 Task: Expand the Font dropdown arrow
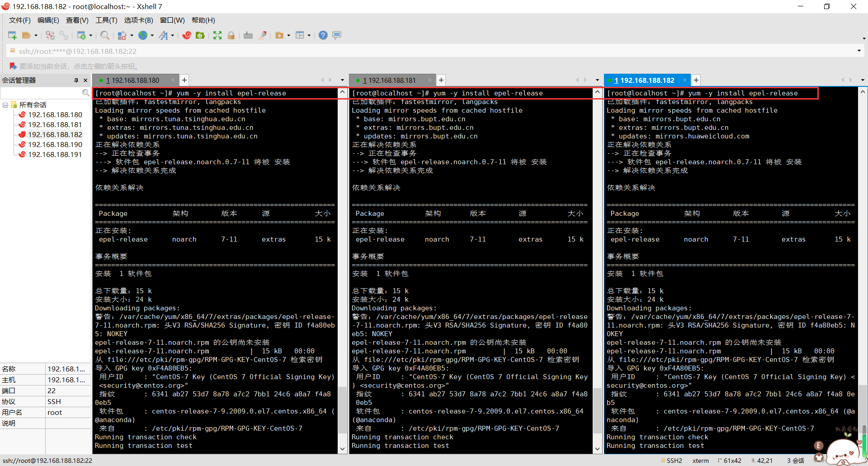[172, 35]
